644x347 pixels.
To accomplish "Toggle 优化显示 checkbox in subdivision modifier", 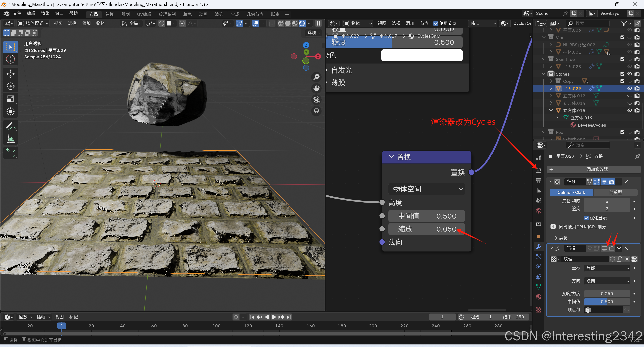I will 586,218.
